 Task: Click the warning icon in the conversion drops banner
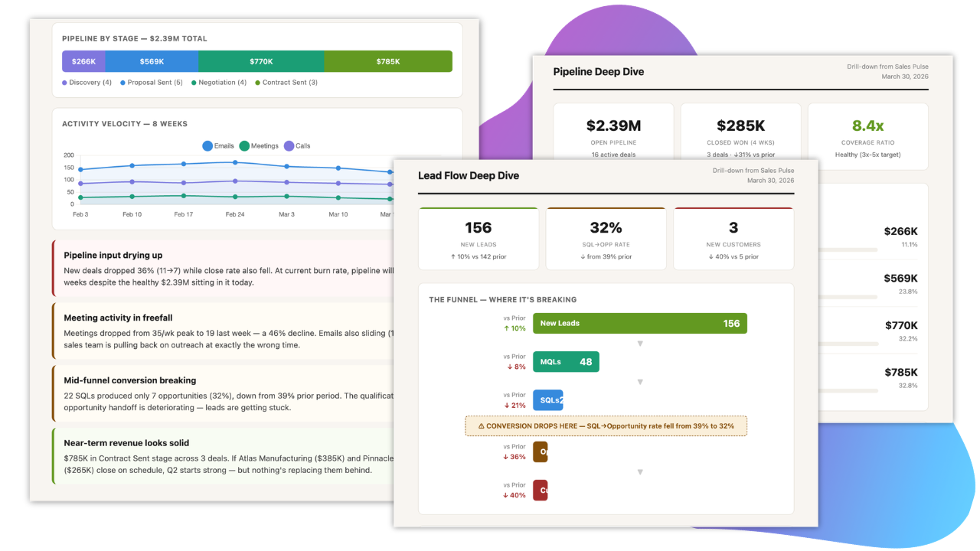point(482,426)
